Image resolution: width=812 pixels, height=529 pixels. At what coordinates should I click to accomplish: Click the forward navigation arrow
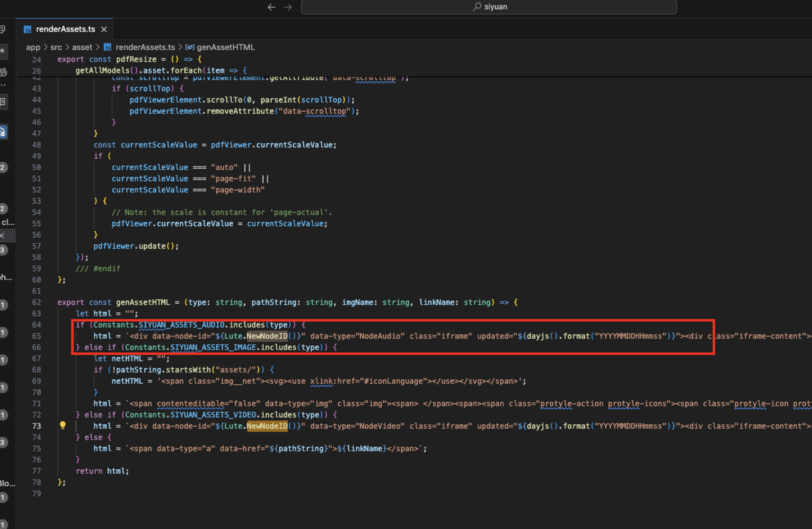(288, 7)
